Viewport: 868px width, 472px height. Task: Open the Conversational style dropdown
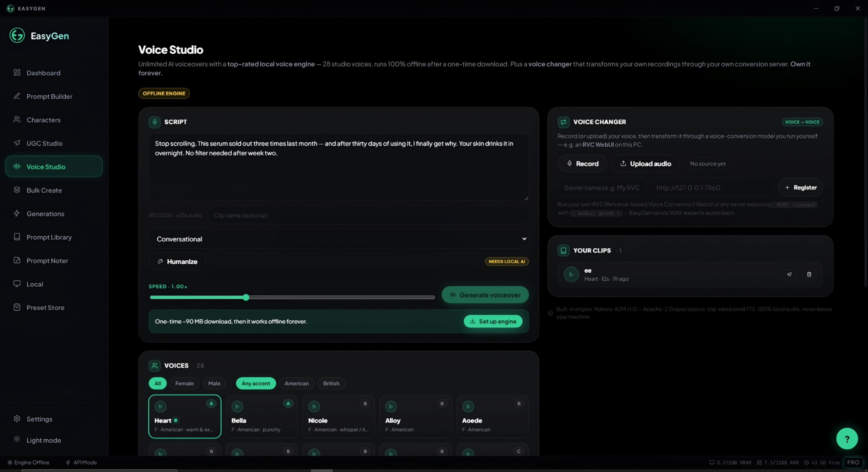point(339,239)
